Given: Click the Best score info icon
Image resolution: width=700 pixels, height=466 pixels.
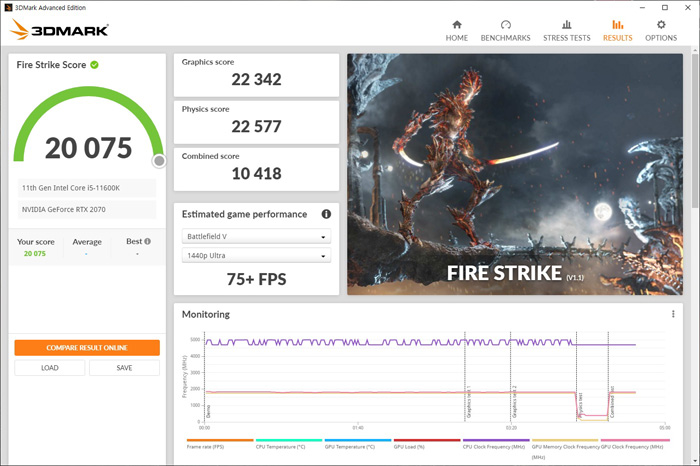Looking at the screenshot, I should (x=147, y=241).
